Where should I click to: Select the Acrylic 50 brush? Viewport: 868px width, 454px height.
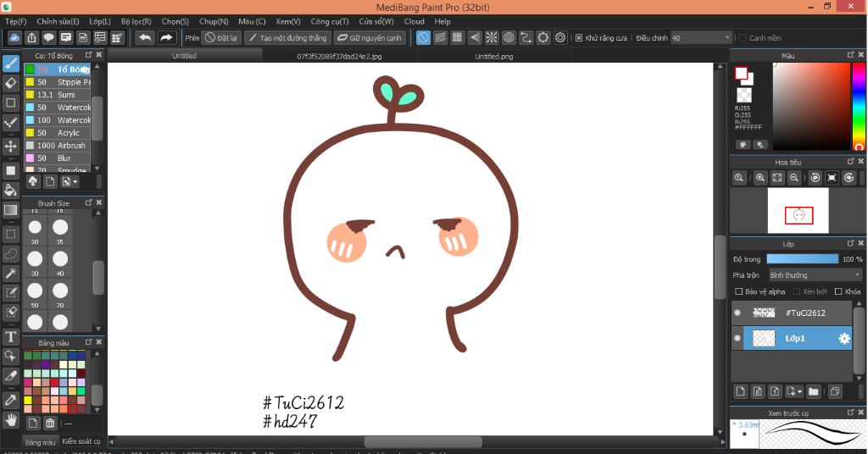pyautogui.click(x=58, y=133)
